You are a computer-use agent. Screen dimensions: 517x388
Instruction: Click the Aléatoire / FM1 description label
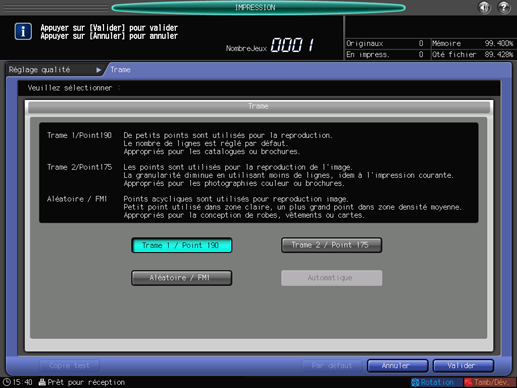coord(77,199)
